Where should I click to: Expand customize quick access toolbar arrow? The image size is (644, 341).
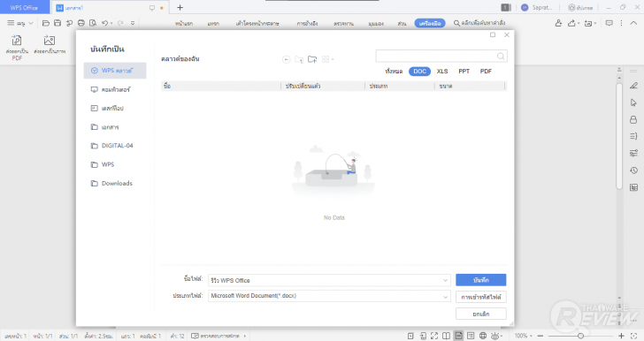[x=133, y=23]
